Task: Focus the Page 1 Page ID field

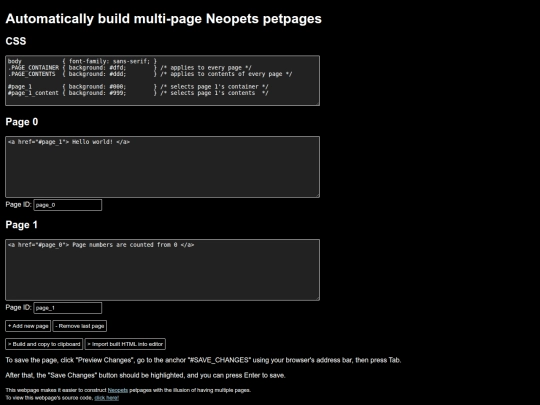Action: coord(68,308)
